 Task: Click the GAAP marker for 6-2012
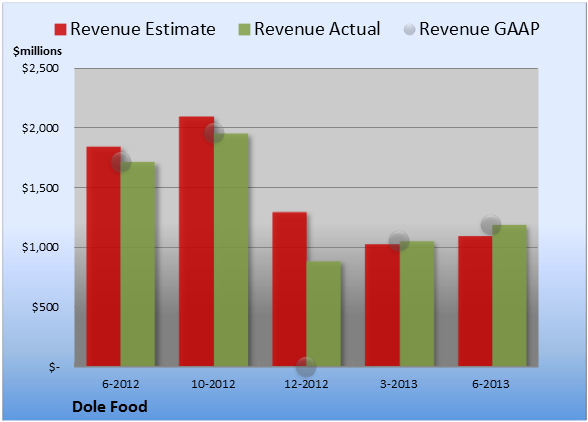click(x=121, y=162)
